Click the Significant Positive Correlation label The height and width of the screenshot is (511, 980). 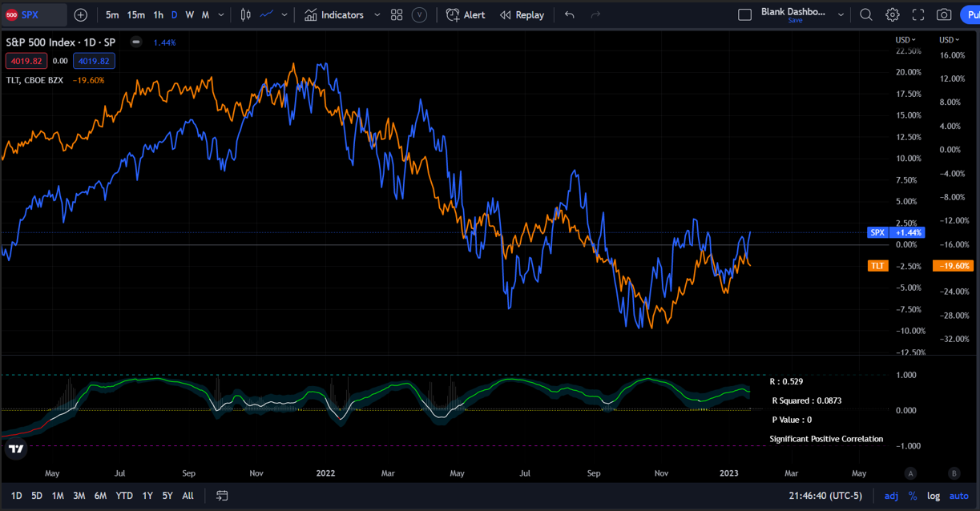click(826, 439)
